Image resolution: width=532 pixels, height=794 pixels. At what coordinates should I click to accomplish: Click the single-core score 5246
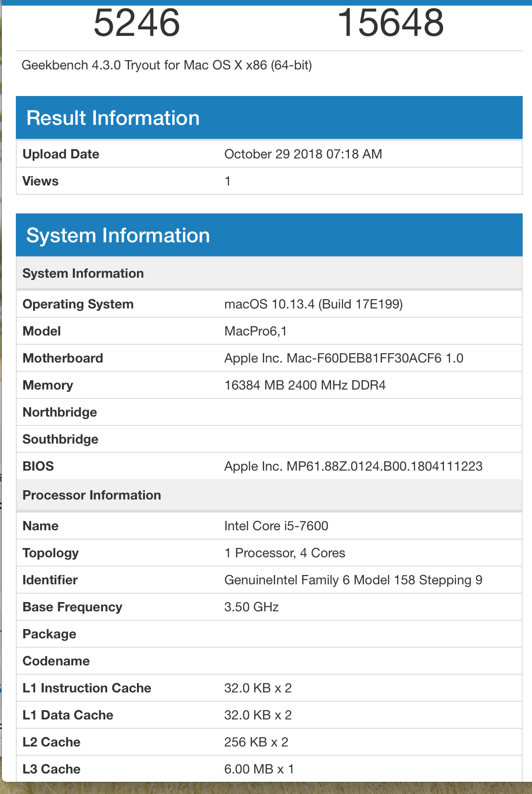(x=136, y=23)
